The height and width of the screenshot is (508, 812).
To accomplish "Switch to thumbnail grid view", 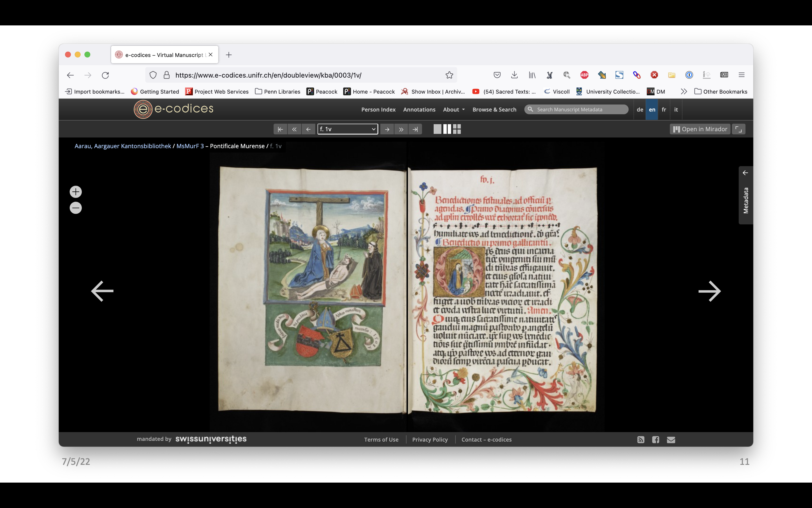I will point(457,129).
